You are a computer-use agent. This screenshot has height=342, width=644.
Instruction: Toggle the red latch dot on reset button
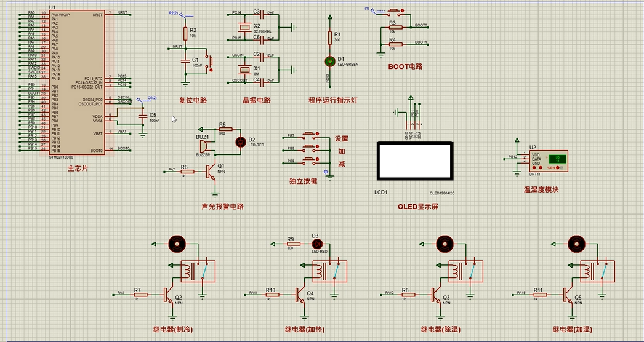pos(211,70)
